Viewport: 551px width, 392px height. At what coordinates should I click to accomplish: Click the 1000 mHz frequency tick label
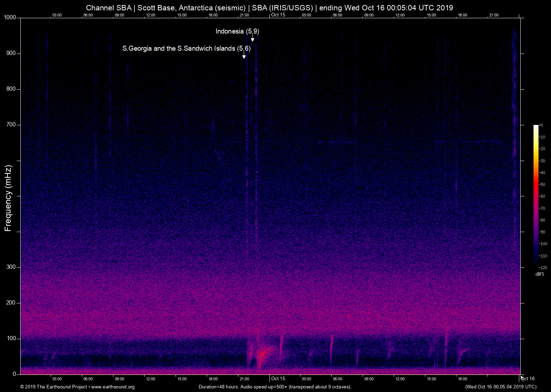tap(10, 17)
